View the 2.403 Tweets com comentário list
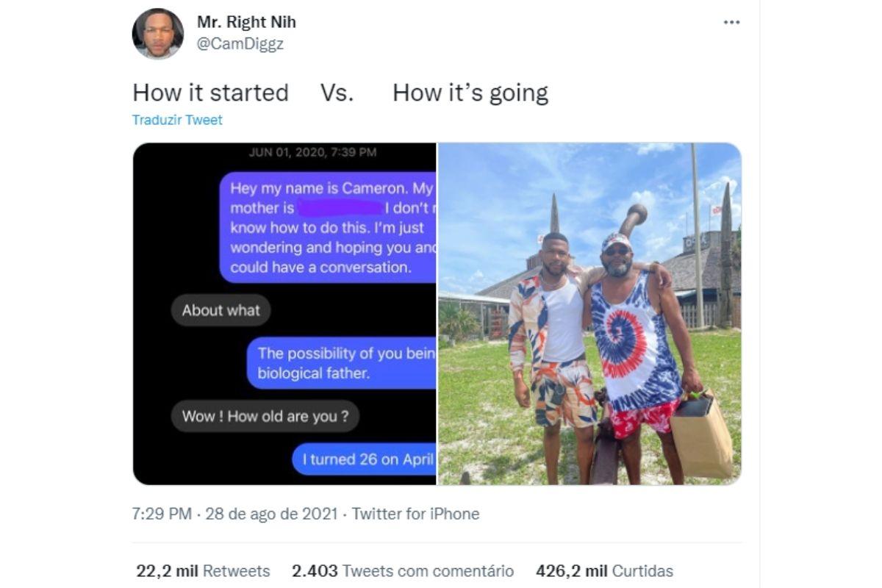 click(403, 571)
